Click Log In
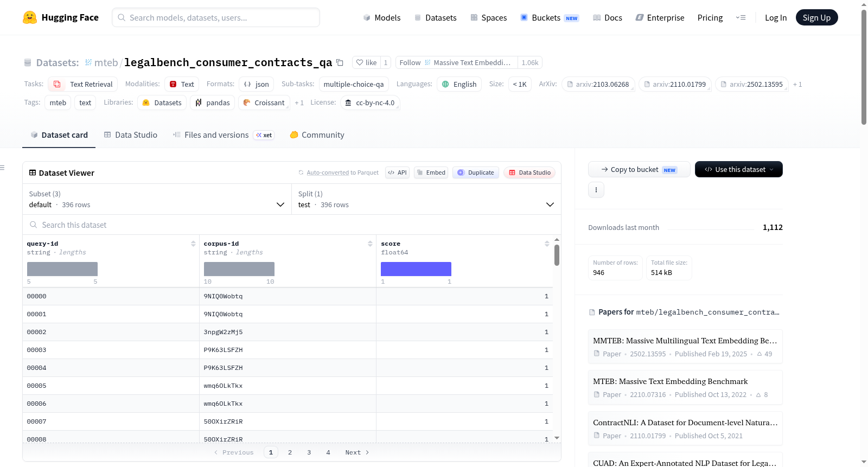The image size is (868, 467). tap(776, 17)
